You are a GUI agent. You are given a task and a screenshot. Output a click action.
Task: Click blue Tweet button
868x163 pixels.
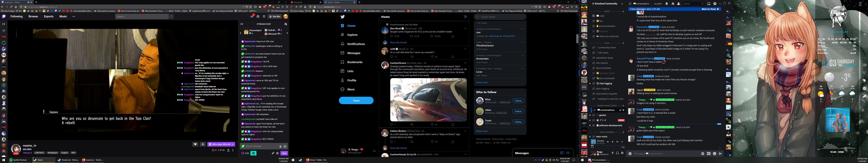coord(356,101)
